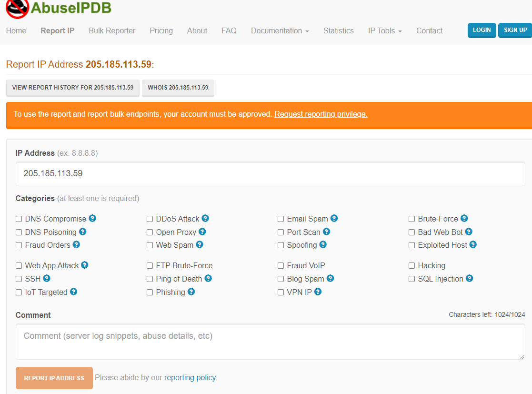This screenshot has width=532, height=394.
Task: Tick the Email Spam checkbox
Action: 281,219
